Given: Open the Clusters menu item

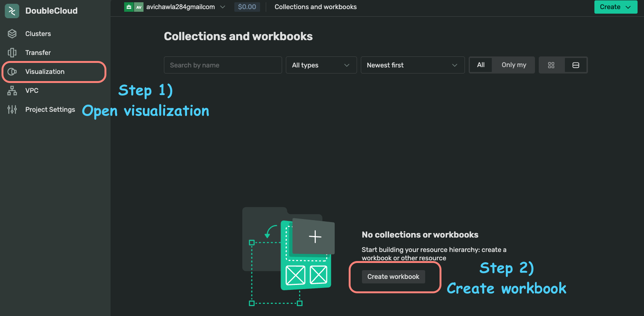Looking at the screenshot, I should click(38, 34).
